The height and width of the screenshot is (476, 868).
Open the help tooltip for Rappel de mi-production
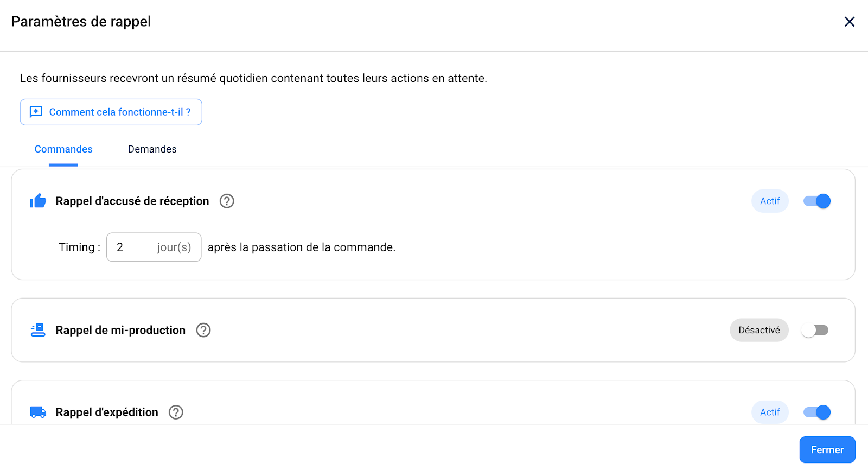pyautogui.click(x=203, y=330)
